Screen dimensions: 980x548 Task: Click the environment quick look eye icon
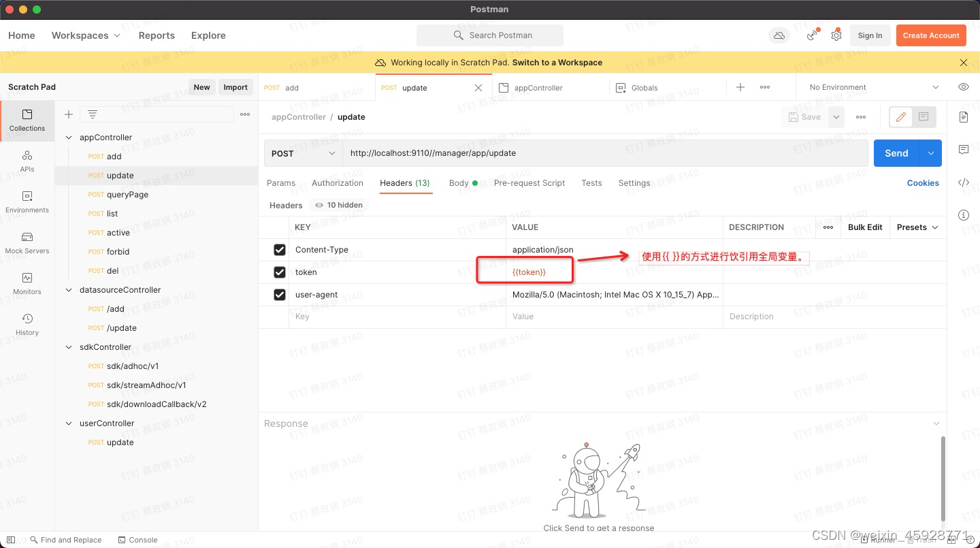(x=963, y=87)
